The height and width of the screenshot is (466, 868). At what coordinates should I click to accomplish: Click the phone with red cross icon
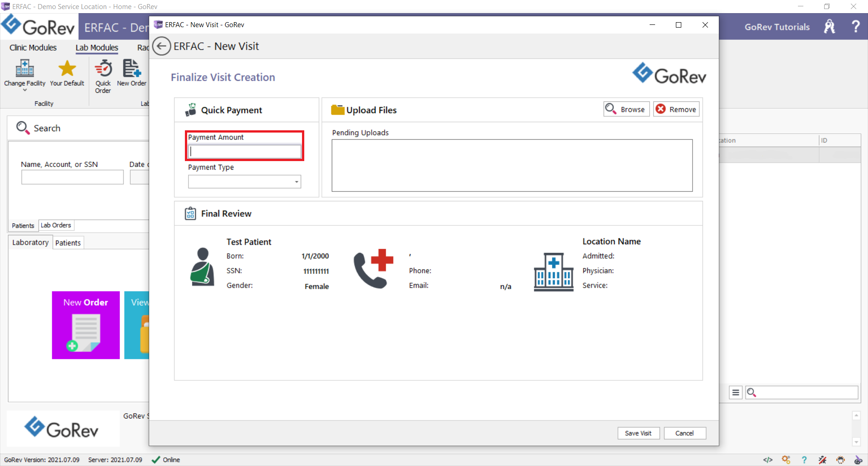tap(373, 268)
